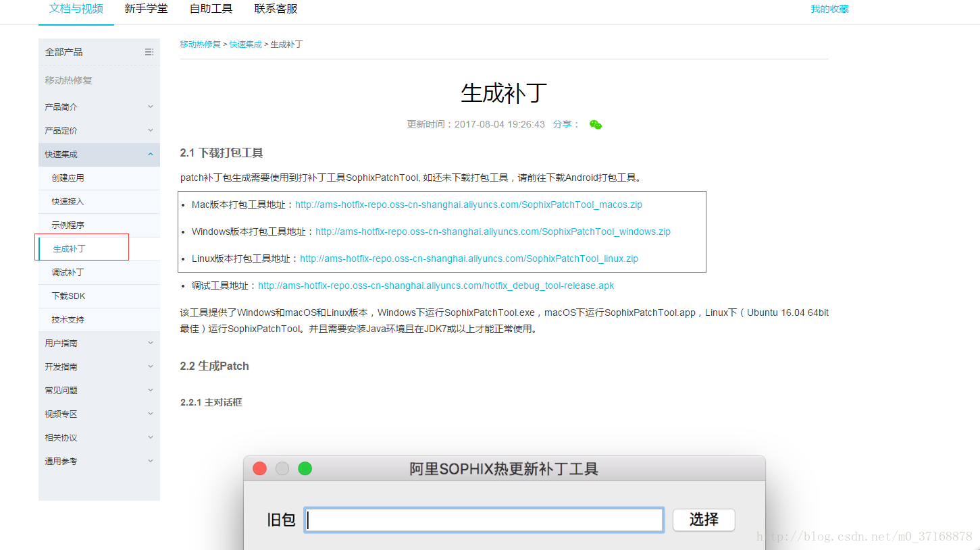Viewport: 980px width, 550px height.
Task: Click the 2.2 生成Patch heading
Action: click(x=215, y=366)
